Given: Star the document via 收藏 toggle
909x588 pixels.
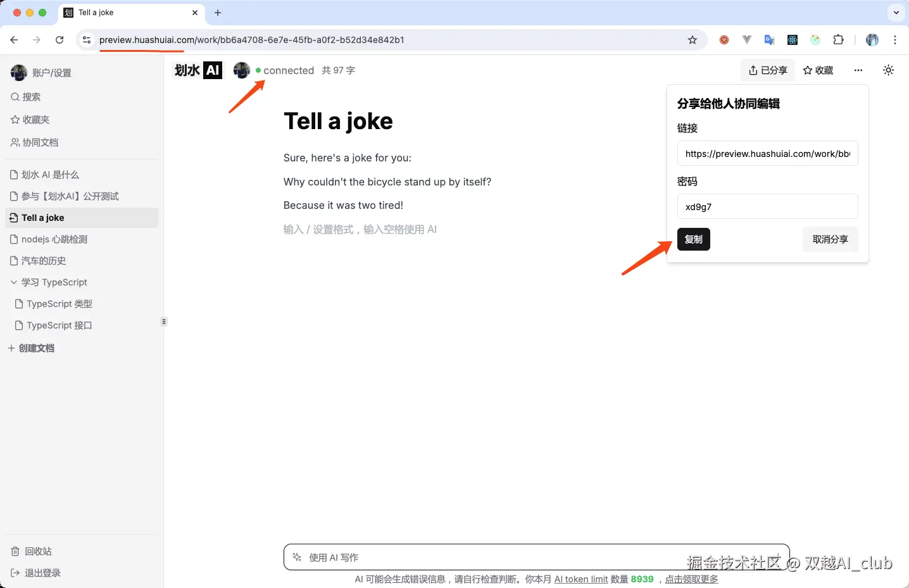Looking at the screenshot, I should (x=817, y=70).
